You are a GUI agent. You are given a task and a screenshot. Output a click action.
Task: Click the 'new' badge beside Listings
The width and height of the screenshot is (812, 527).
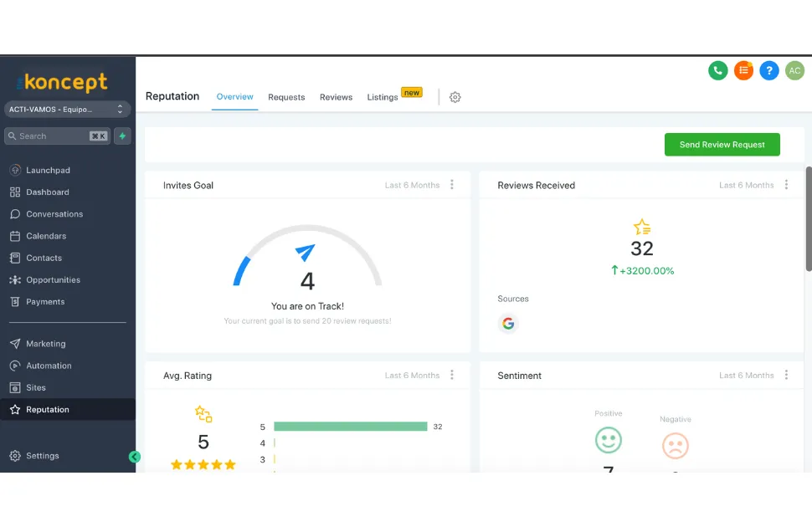coord(412,93)
